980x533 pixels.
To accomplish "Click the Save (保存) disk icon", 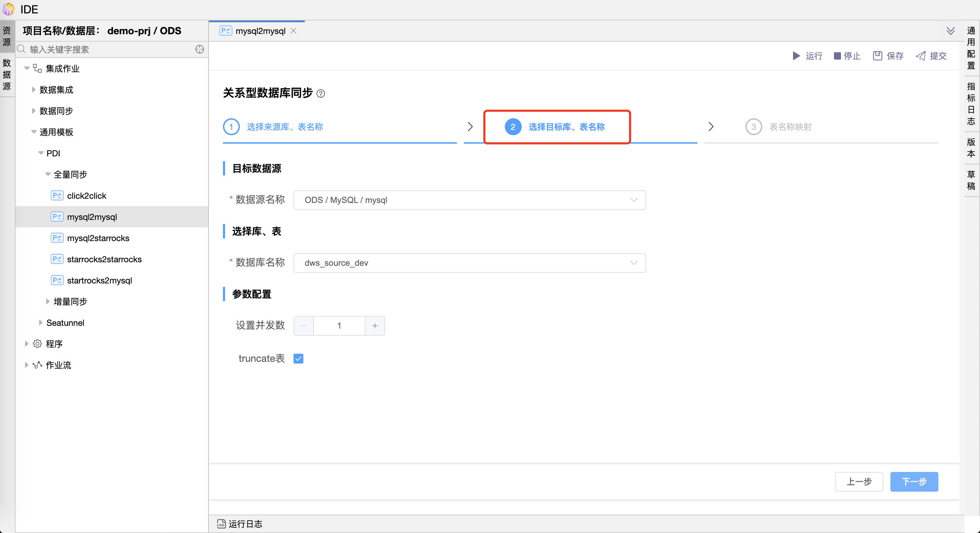I will pos(877,56).
